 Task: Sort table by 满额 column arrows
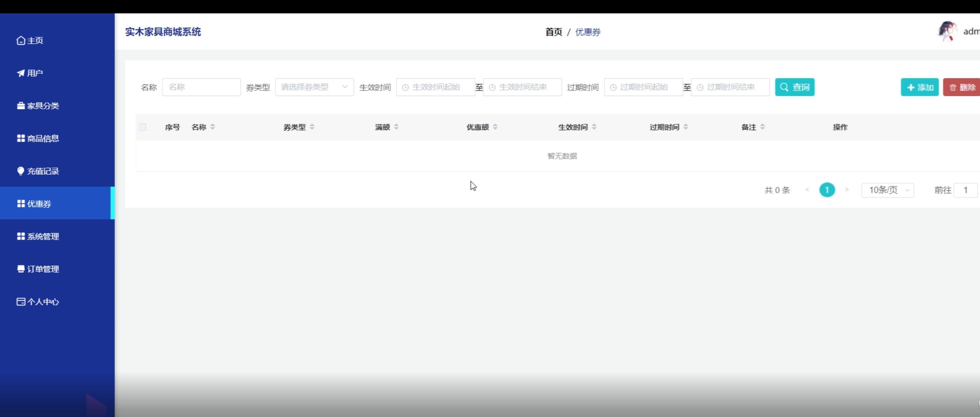(x=396, y=127)
